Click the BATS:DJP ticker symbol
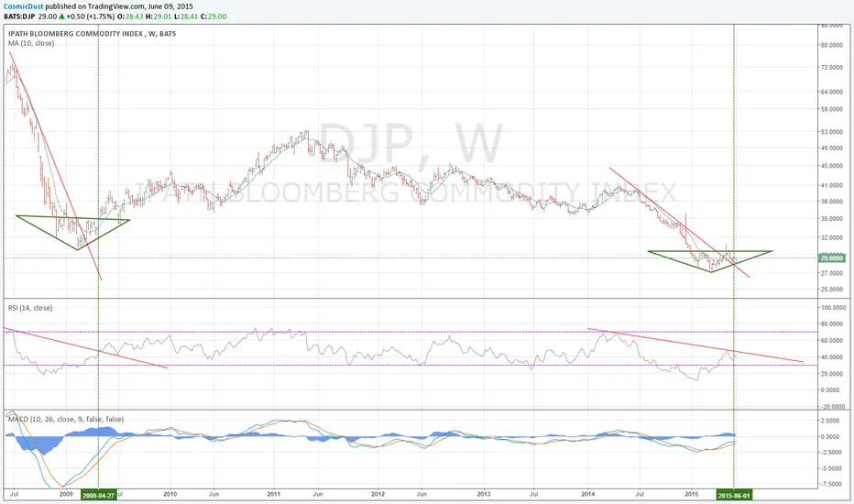Viewport: 854px width, 504px height. pyautogui.click(x=19, y=16)
